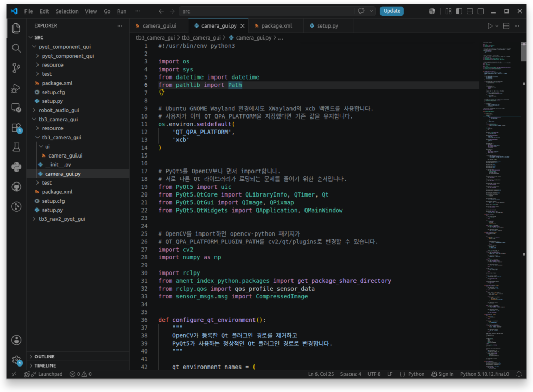Open the Go menu

107,11
